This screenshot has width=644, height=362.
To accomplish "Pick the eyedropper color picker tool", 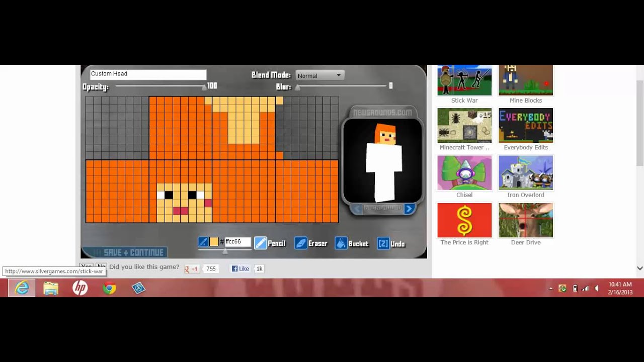I will 203,242.
